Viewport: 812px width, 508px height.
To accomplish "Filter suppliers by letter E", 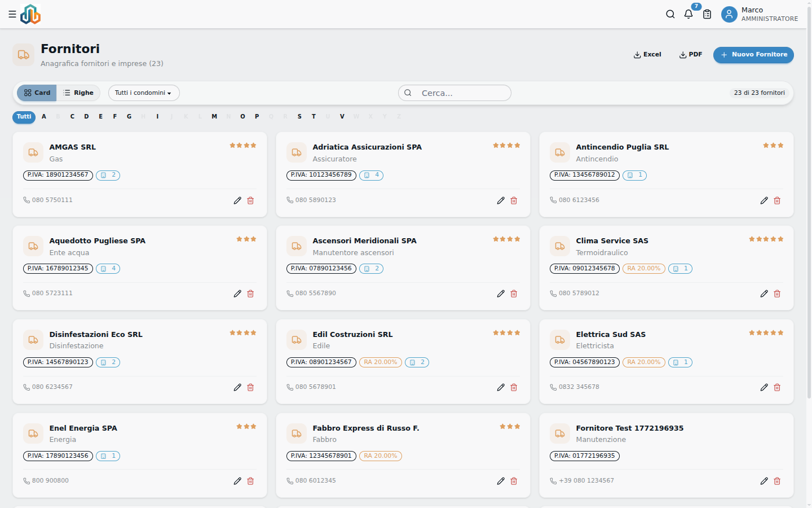I will tap(101, 117).
